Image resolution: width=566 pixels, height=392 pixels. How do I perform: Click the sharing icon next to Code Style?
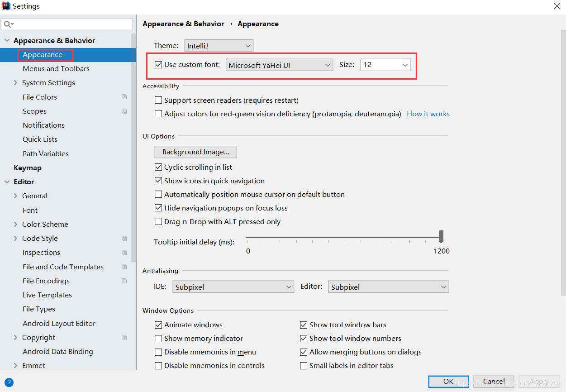(x=124, y=238)
